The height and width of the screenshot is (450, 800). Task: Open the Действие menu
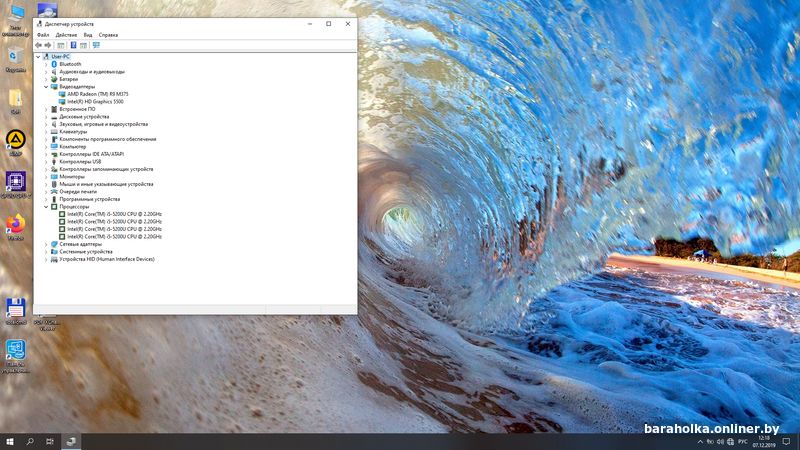pos(66,35)
